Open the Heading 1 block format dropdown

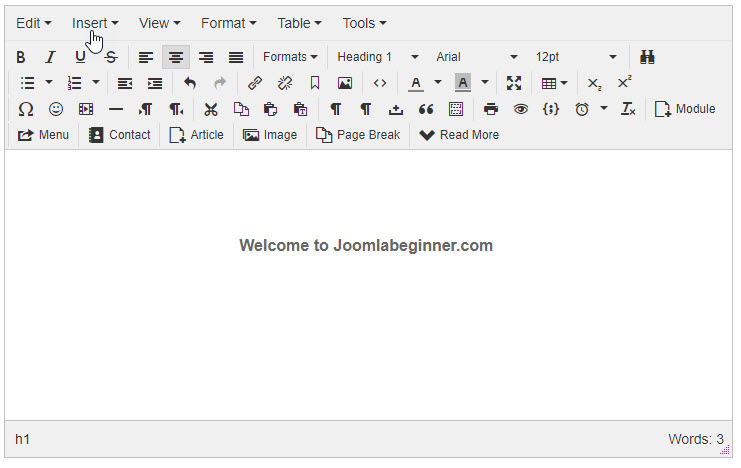[378, 57]
